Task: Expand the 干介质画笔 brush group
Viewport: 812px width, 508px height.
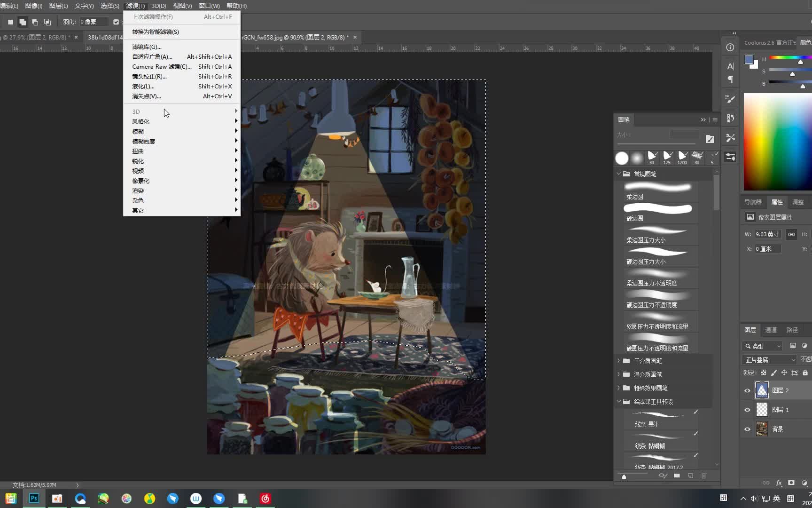Action: pyautogui.click(x=619, y=361)
